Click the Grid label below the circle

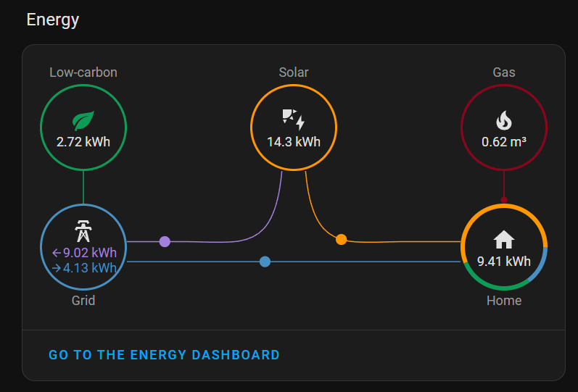tap(83, 300)
